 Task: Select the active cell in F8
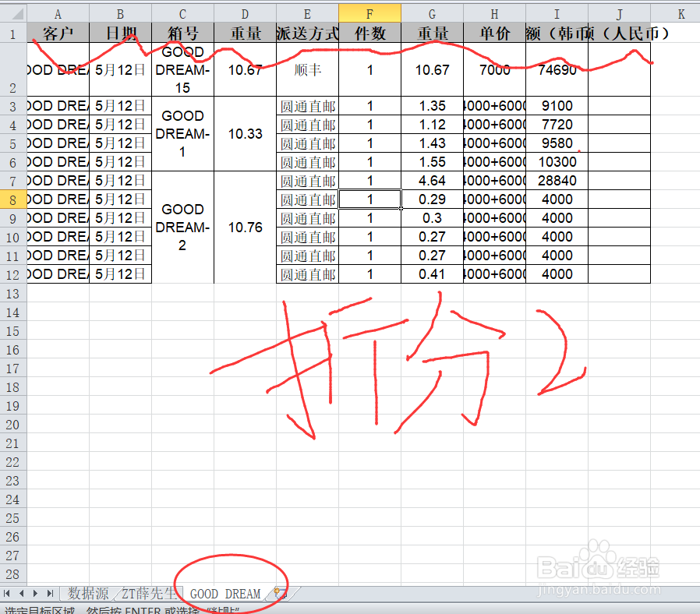point(369,199)
